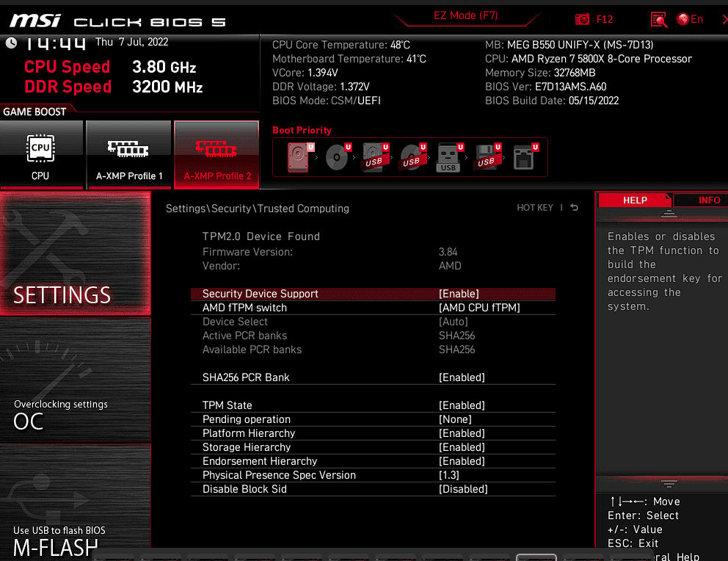This screenshot has height=561, width=728.
Task: Select A-XMP Profile 2 memory icon
Action: 216,148
